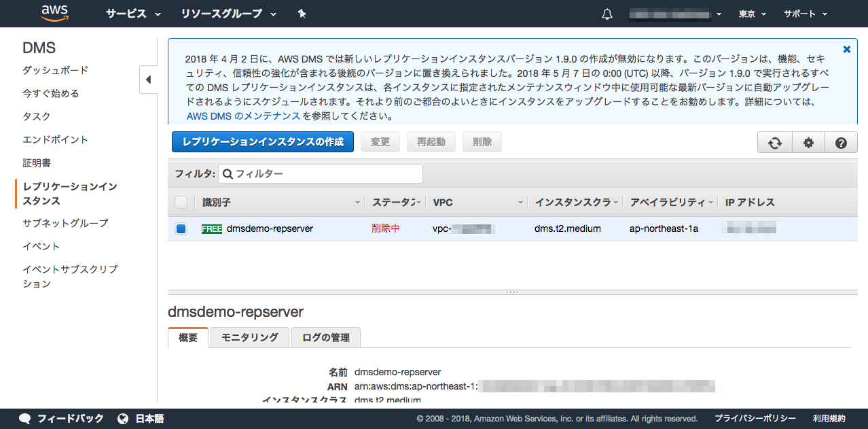The height and width of the screenshot is (429, 868).
Task: Focus the フィルター search field
Action: click(321, 173)
